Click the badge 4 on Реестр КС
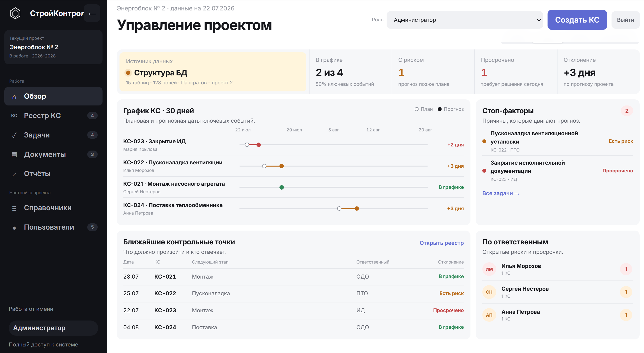The width and height of the screenshot is (644, 353). click(x=92, y=115)
